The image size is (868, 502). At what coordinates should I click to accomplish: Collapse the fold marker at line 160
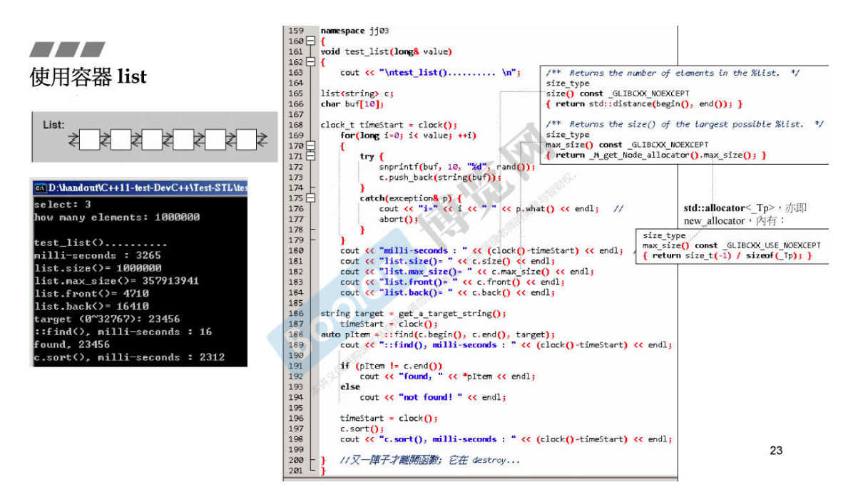(x=310, y=41)
